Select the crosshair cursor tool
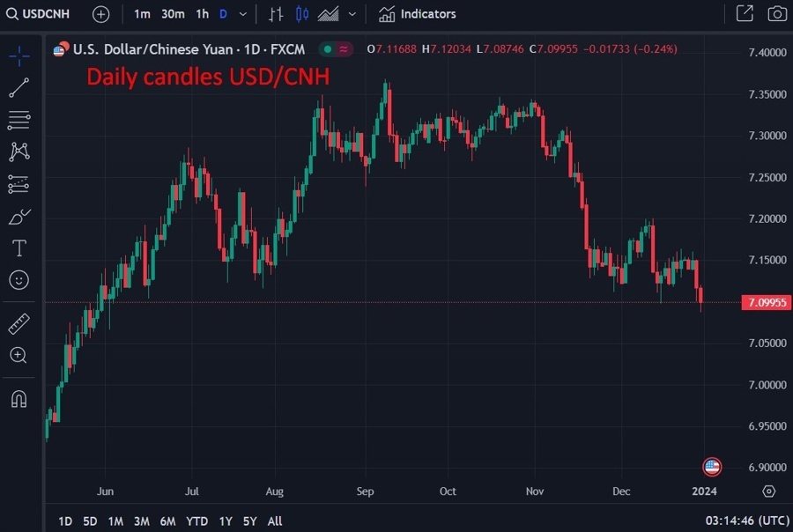 (19, 56)
